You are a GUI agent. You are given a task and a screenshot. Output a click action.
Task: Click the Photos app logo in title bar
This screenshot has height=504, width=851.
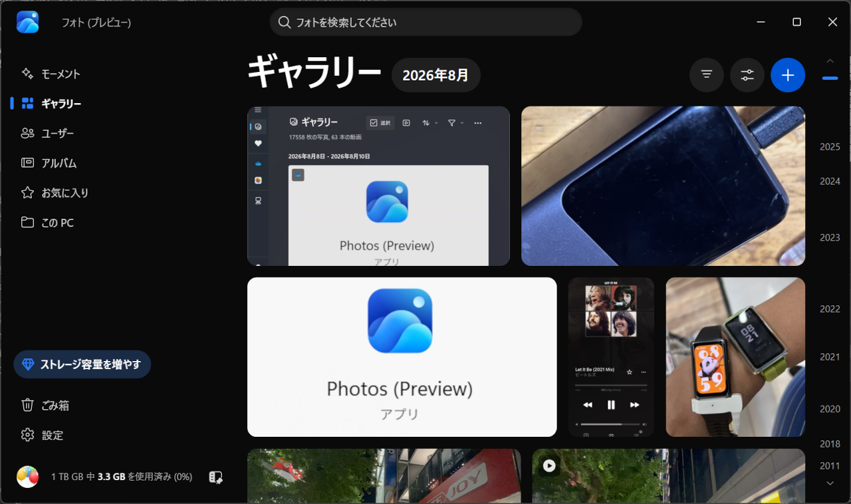(x=28, y=22)
